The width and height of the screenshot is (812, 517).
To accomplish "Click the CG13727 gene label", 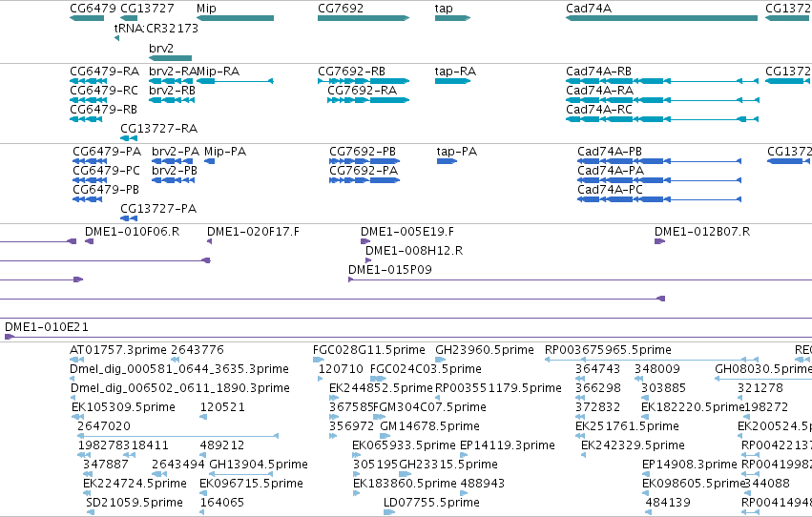I will pos(147,9).
